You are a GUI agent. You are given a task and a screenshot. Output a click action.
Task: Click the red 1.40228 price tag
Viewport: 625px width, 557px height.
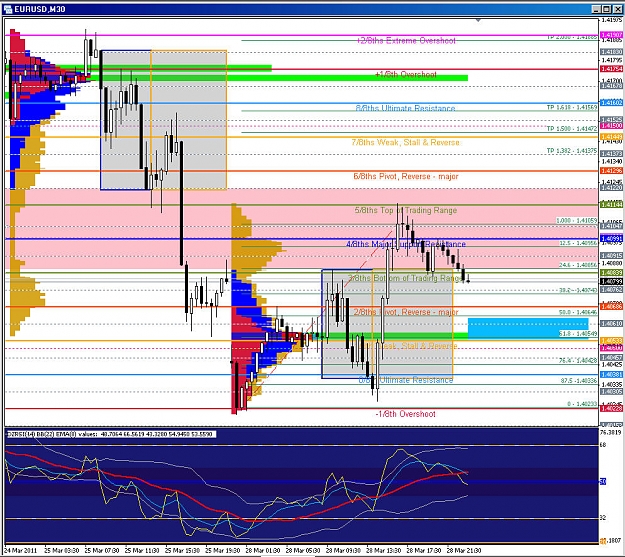point(611,408)
